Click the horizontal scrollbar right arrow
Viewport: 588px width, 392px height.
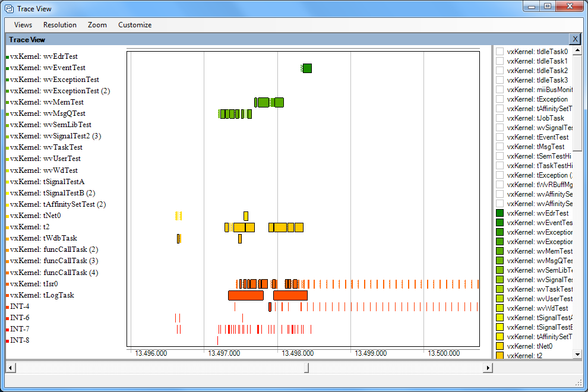488,368
